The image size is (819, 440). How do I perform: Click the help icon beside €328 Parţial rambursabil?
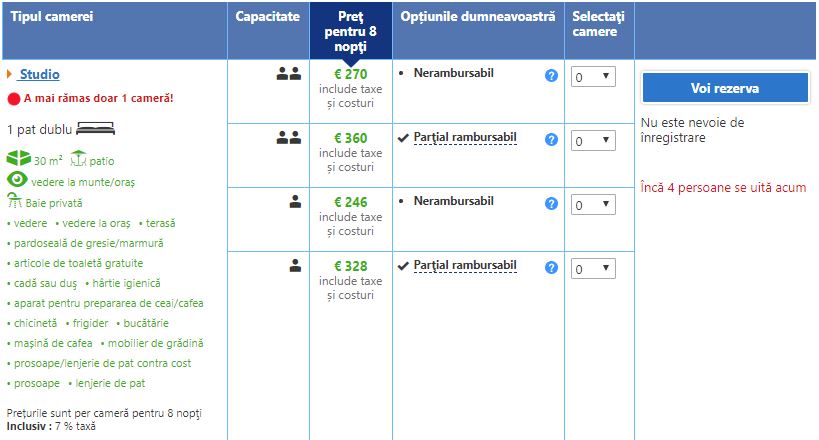[551, 267]
